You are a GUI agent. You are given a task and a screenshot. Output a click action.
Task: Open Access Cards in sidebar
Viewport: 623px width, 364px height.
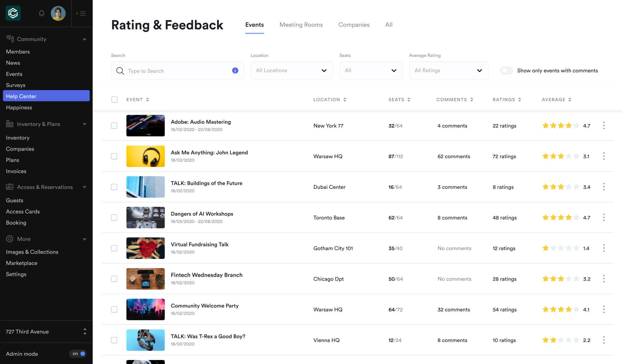(x=23, y=211)
